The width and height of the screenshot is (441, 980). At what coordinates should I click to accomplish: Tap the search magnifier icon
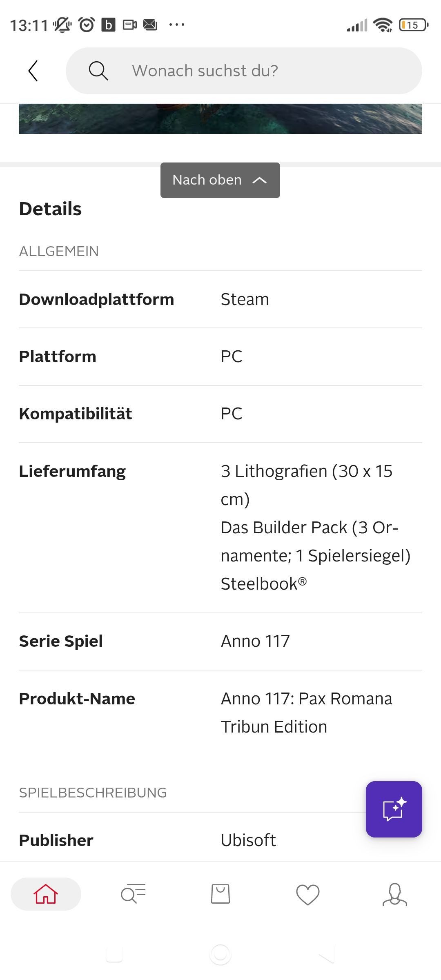click(x=98, y=71)
